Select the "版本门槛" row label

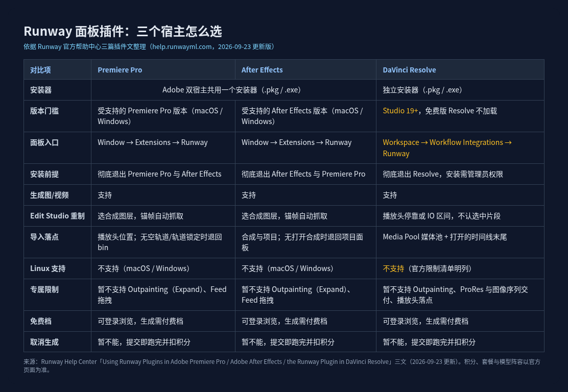pos(44,111)
